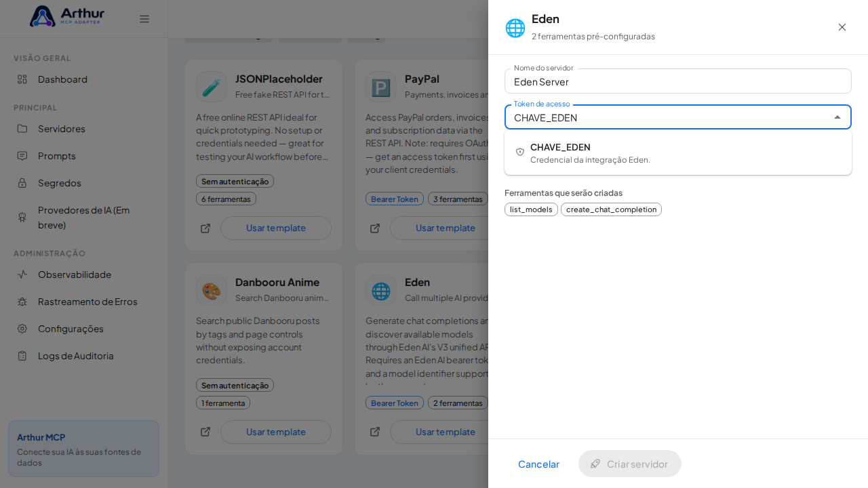Image resolution: width=868 pixels, height=488 pixels.
Task: Click the Observabilidade pulse icon
Action: coord(22,274)
